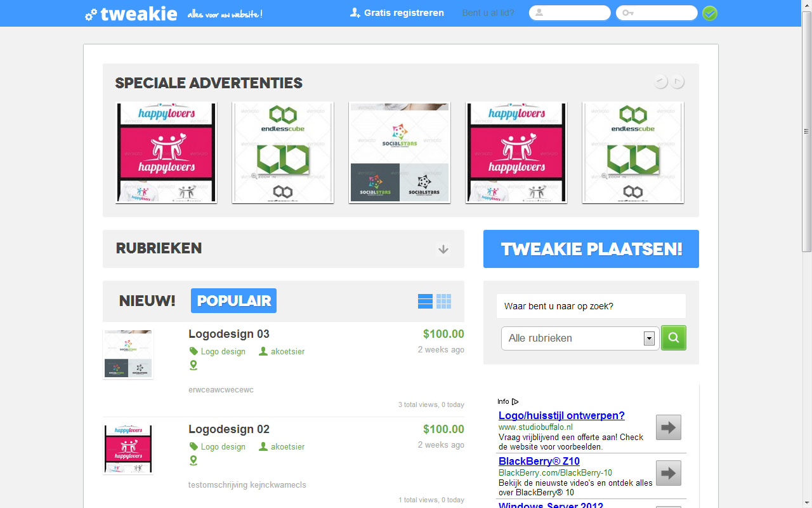Click the 'Waar bent u naar op zoek?' search box
Image resolution: width=812 pixels, height=508 pixels.
pos(591,306)
